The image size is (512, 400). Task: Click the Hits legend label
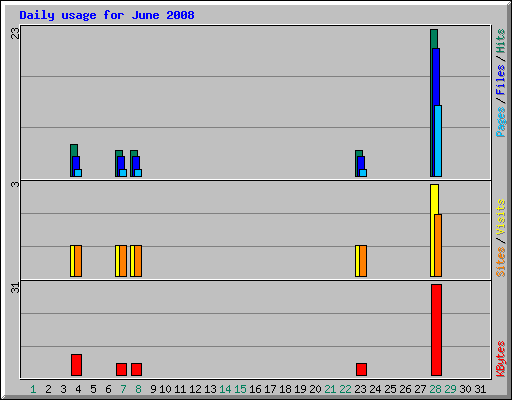[x=500, y=41]
